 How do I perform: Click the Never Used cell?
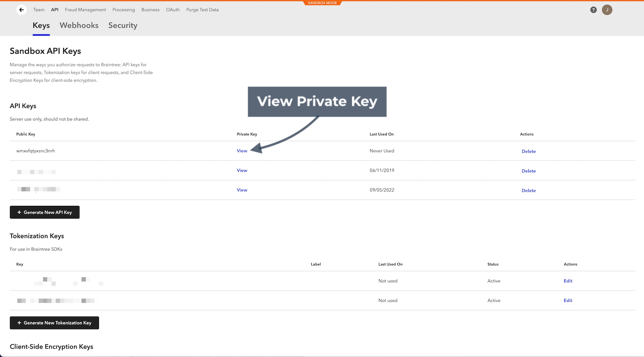tap(382, 151)
